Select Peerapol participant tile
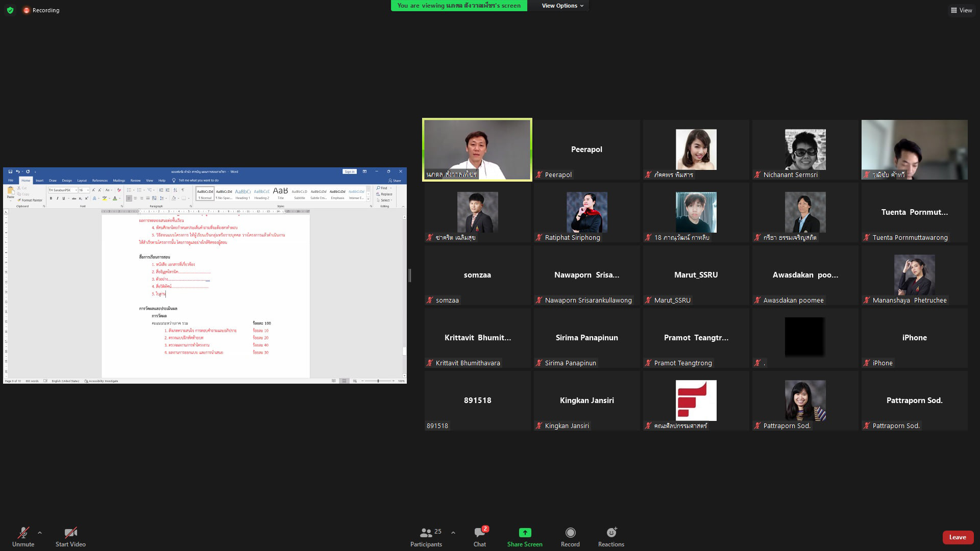 [586, 149]
